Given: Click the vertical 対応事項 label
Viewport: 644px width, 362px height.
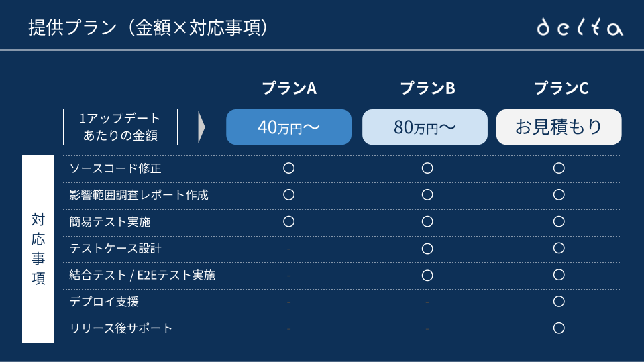Looking at the screenshot, I should [38, 249].
